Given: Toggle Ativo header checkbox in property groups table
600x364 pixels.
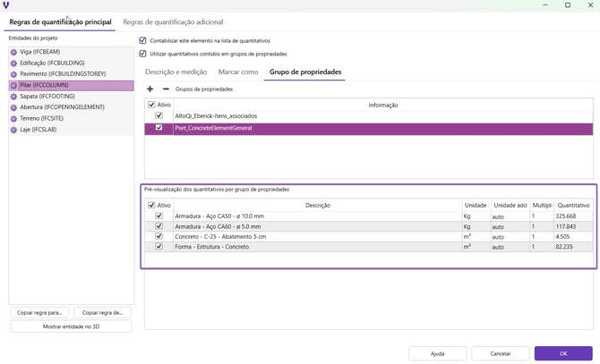Looking at the screenshot, I should (151, 105).
